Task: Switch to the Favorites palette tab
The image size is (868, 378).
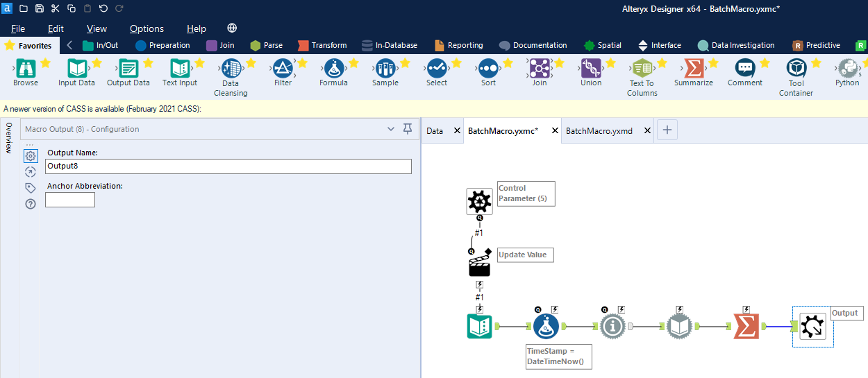Action: (28, 45)
